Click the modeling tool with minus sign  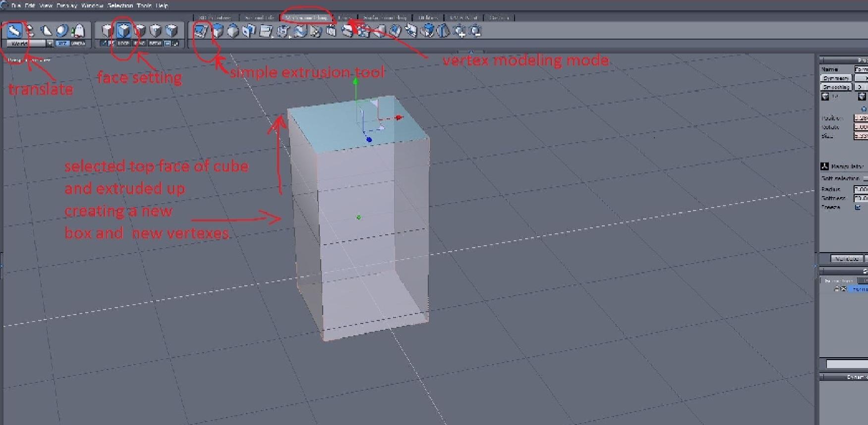click(475, 31)
